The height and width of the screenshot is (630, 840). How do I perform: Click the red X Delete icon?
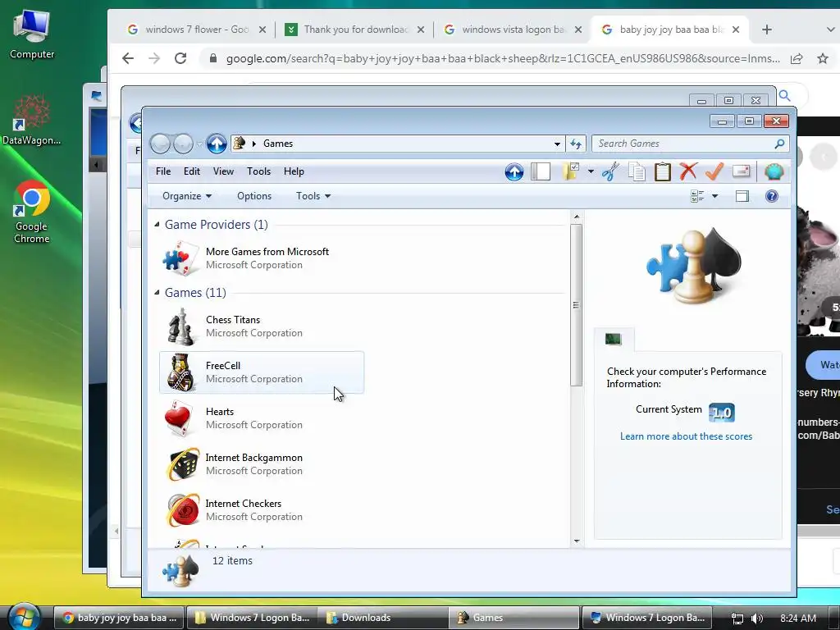688,171
